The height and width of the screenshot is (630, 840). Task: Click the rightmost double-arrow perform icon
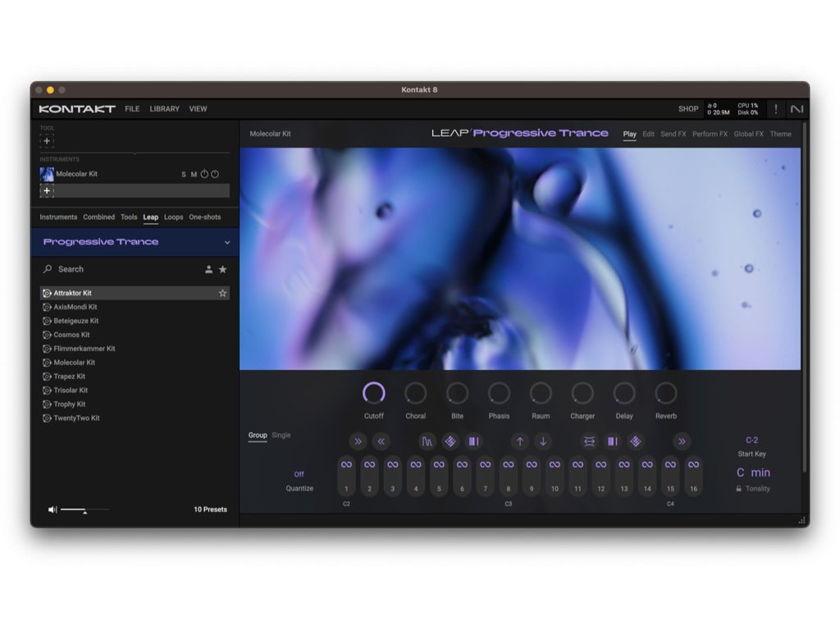pyautogui.click(x=682, y=441)
